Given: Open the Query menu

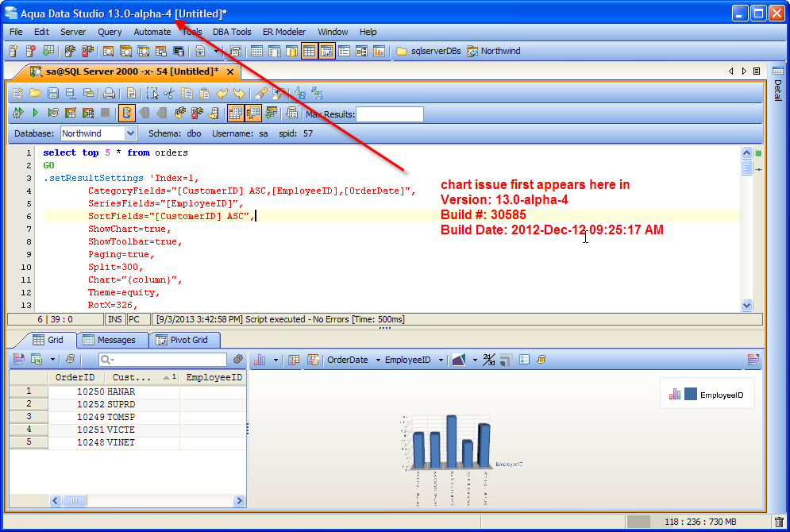Looking at the screenshot, I should pos(110,32).
